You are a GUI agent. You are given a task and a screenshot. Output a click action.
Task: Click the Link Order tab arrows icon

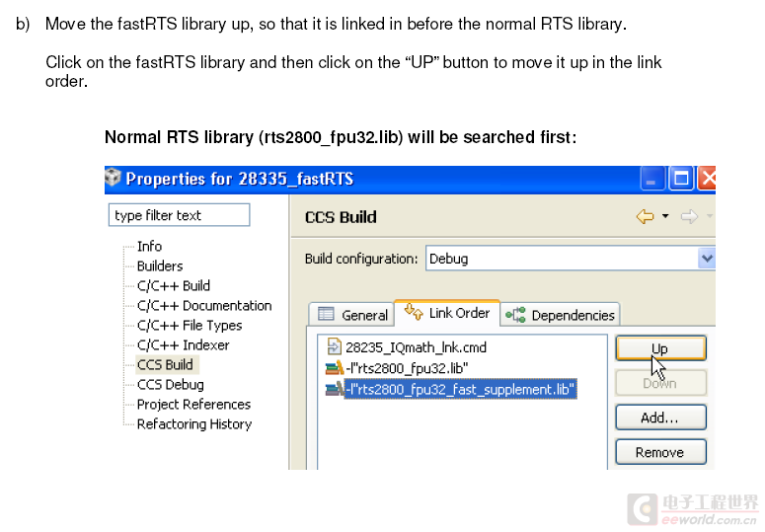414,312
